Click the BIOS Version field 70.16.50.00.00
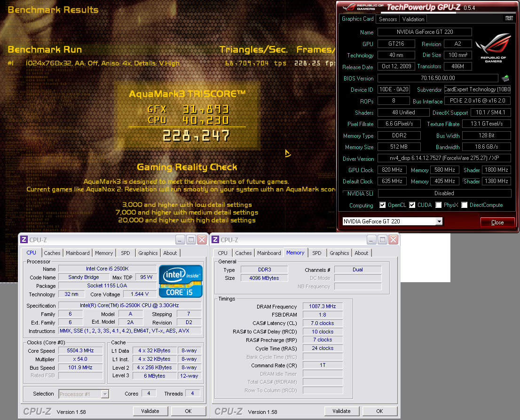This screenshot has height=420, width=520. (438, 78)
